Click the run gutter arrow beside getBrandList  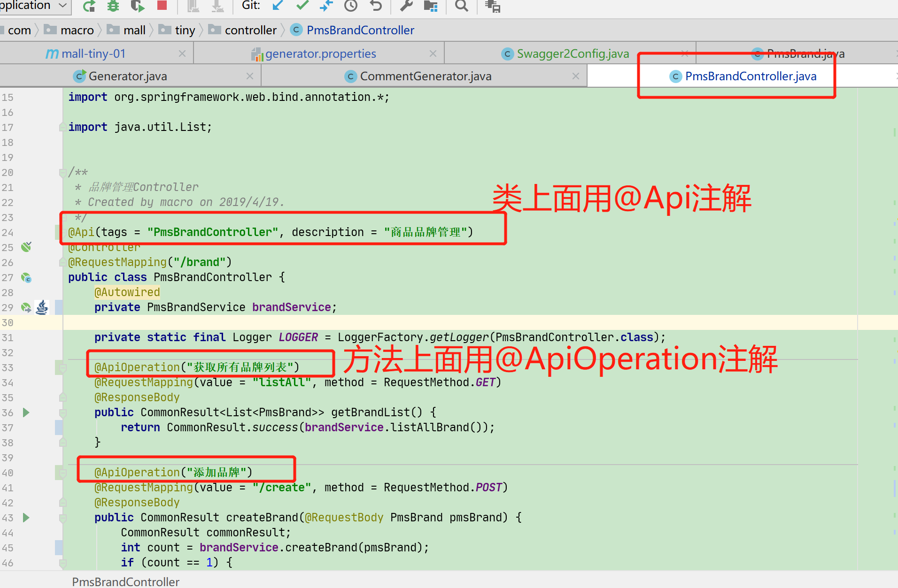coord(26,412)
